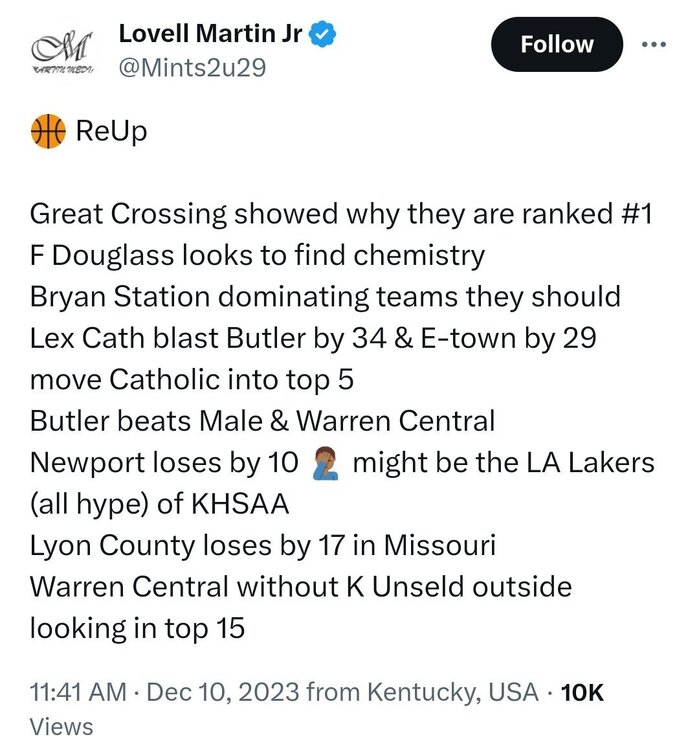Click the 11:41 AM timestamp

coord(78,692)
